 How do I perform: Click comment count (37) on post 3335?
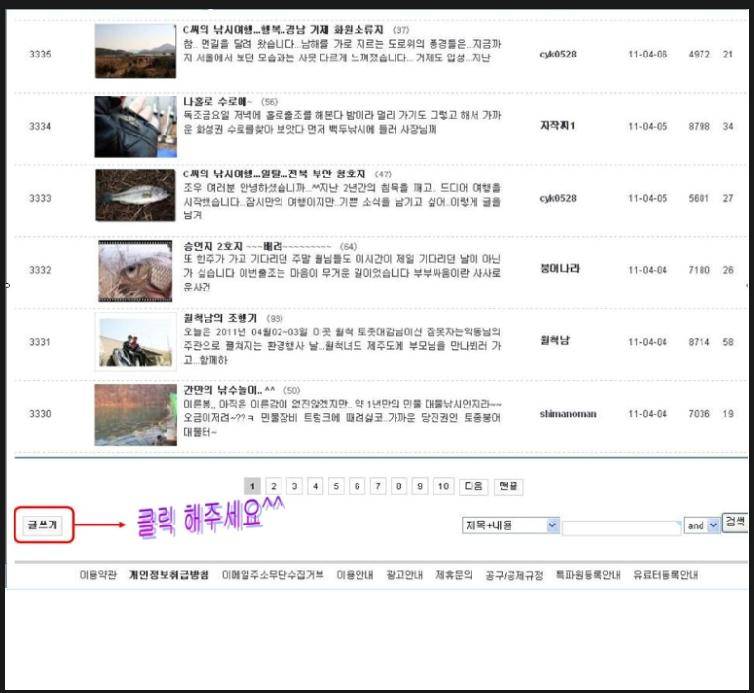(401, 30)
